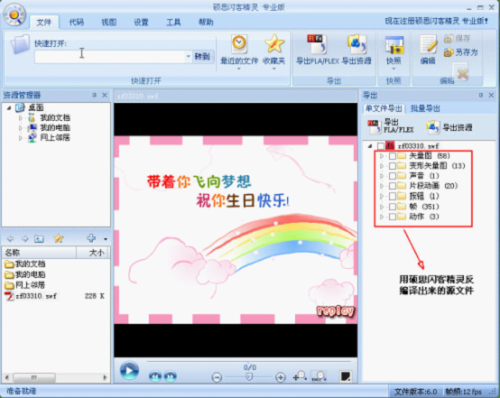Click the blue plus add icon in explorer toolbar
Image resolution: width=500 pixels, height=398 pixels.
(x=91, y=238)
